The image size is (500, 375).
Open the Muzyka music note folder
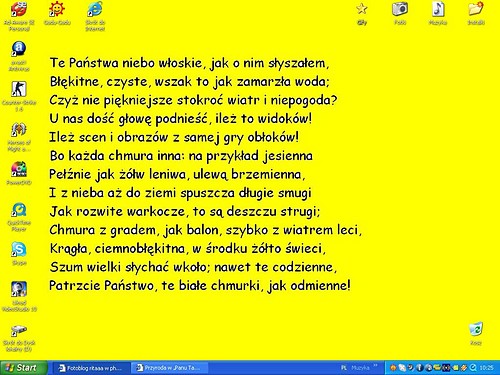pos(438,13)
